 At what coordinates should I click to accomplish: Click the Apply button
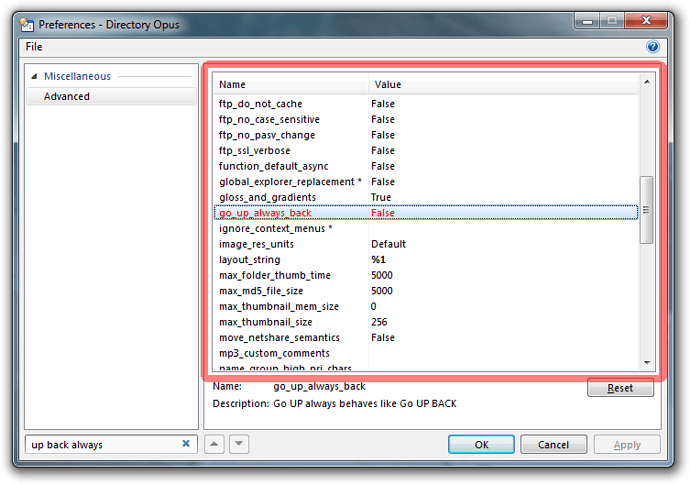627,444
